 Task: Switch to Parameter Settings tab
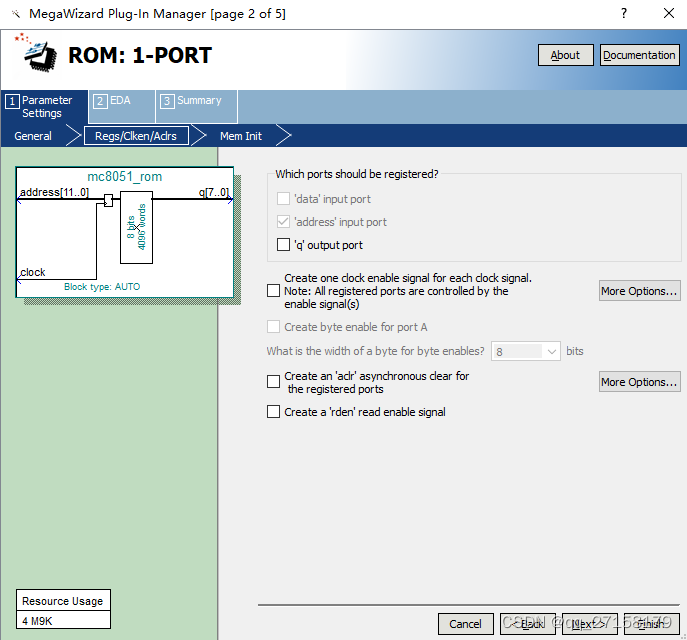44,106
